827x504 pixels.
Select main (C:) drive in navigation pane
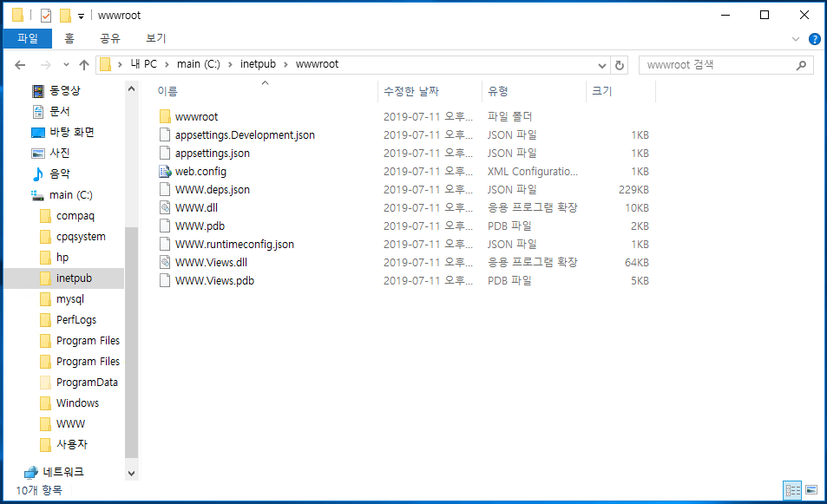[70, 195]
